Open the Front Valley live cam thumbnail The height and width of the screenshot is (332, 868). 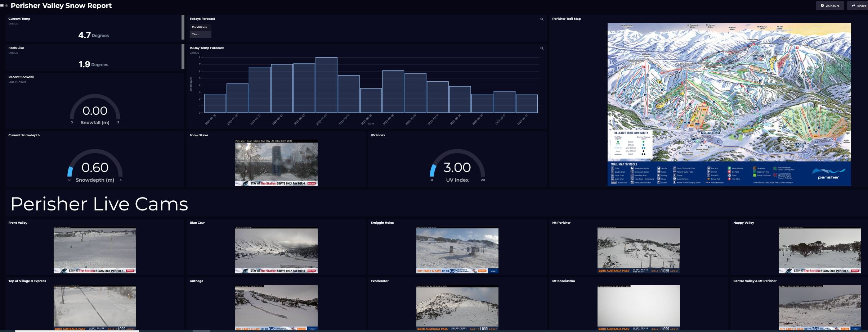[95, 250]
